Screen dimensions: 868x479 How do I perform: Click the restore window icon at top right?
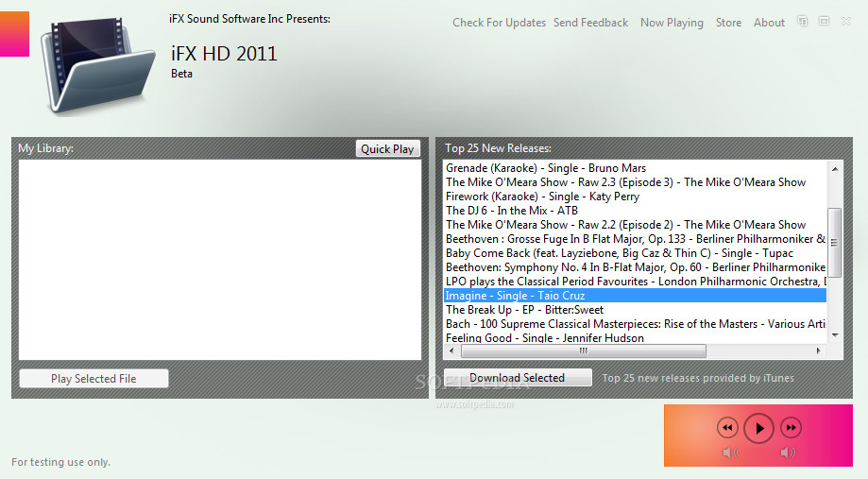(802, 21)
